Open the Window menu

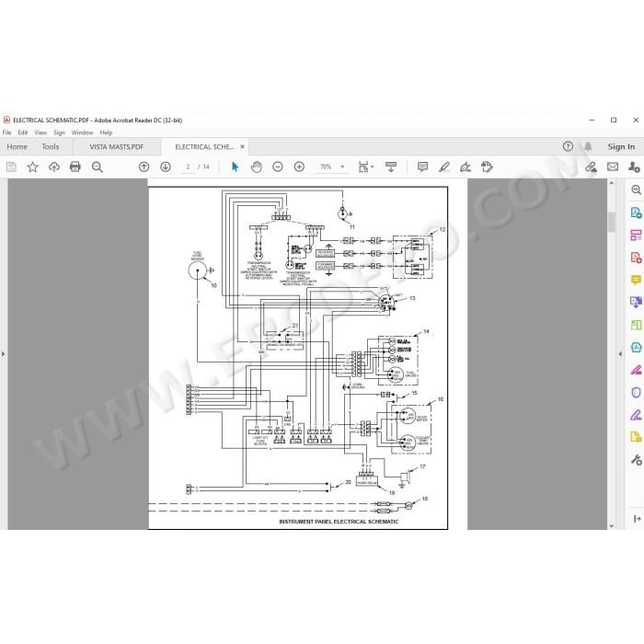[82, 132]
